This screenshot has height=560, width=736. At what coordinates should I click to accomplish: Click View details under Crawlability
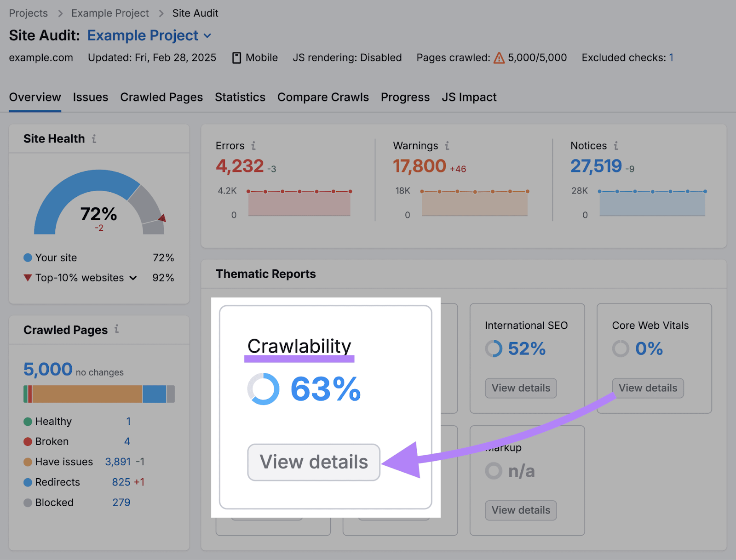point(313,462)
